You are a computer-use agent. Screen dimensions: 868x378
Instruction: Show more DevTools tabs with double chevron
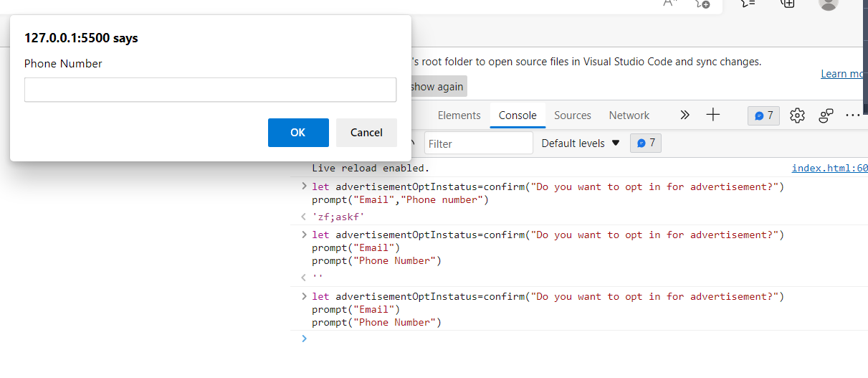pyautogui.click(x=685, y=115)
